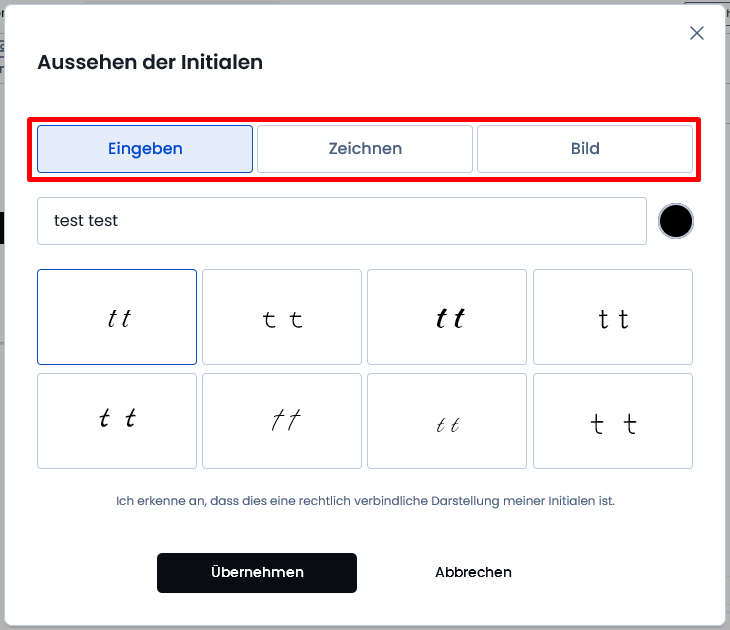This screenshot has height=630, width=730.
Task: Choose the second wide-spaced initials style
Action: click(282, 317)
